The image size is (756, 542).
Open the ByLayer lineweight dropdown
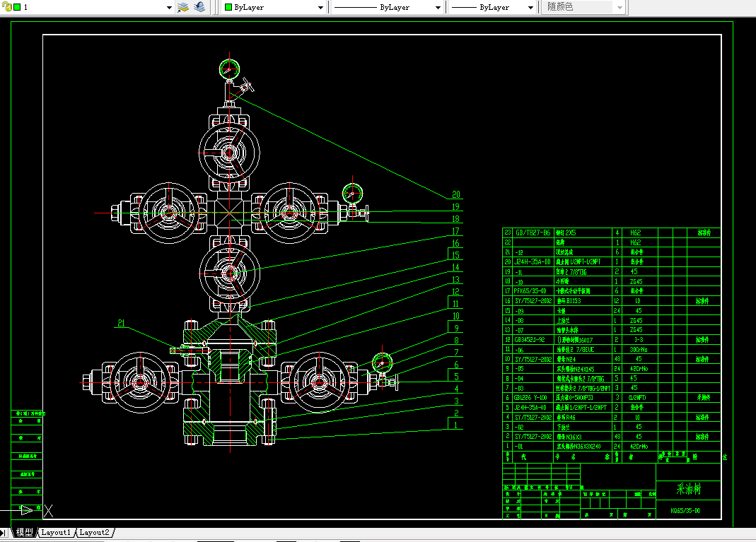coord(530,7)
